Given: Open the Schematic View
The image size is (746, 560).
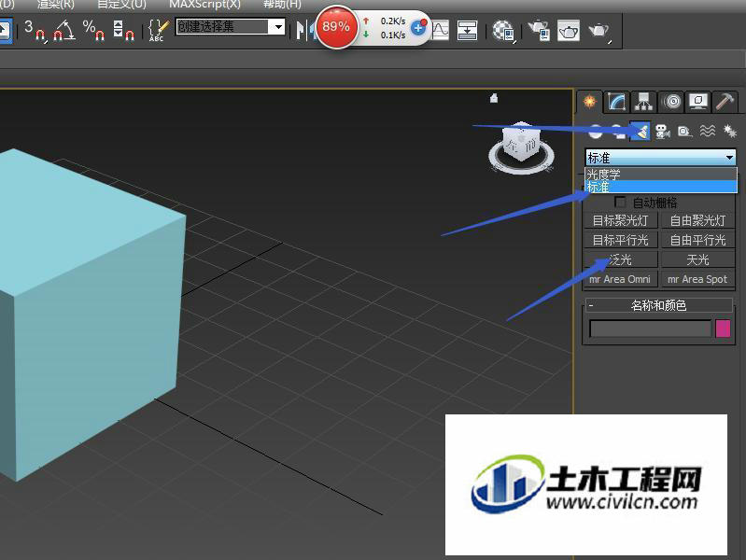Looking at the screenshot, I should pyautogui.click(x=467, y=31).
